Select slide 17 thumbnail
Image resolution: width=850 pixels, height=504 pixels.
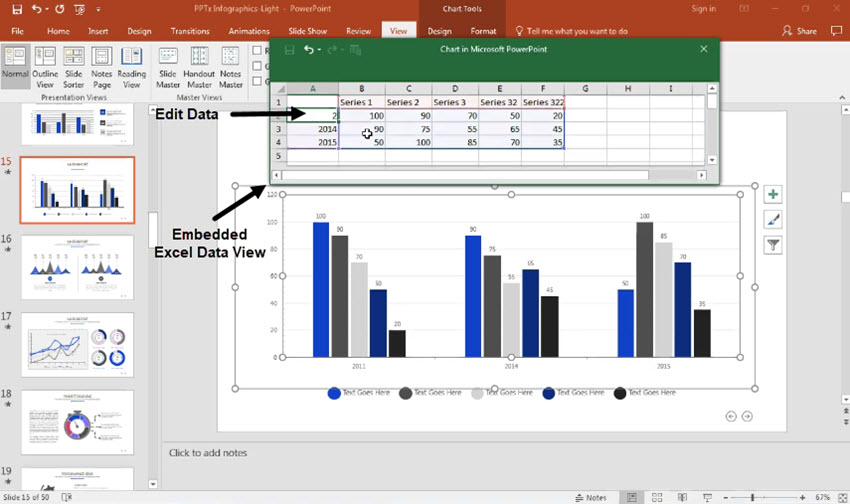coord(78,345)
